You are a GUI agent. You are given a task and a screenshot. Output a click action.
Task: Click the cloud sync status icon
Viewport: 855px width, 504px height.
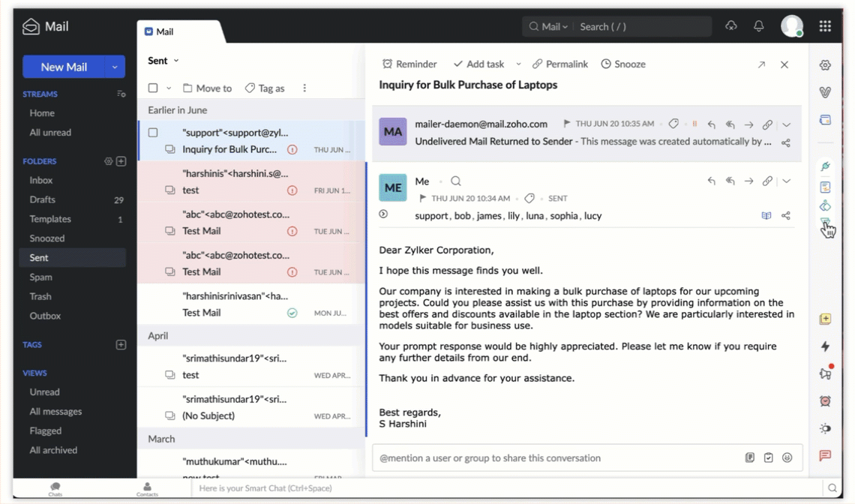point(731,25)
